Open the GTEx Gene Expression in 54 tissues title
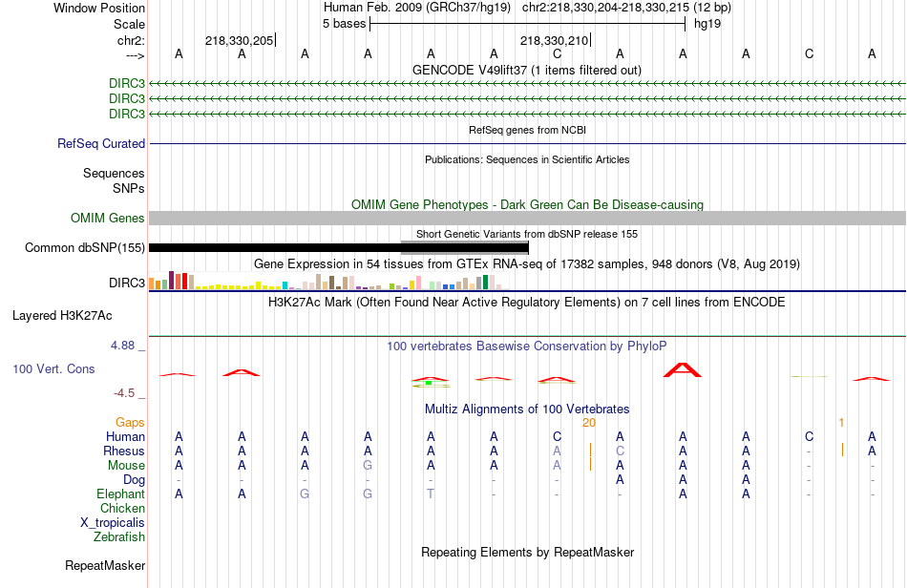This screenshot has width=907, height=588. coord(527,263)
